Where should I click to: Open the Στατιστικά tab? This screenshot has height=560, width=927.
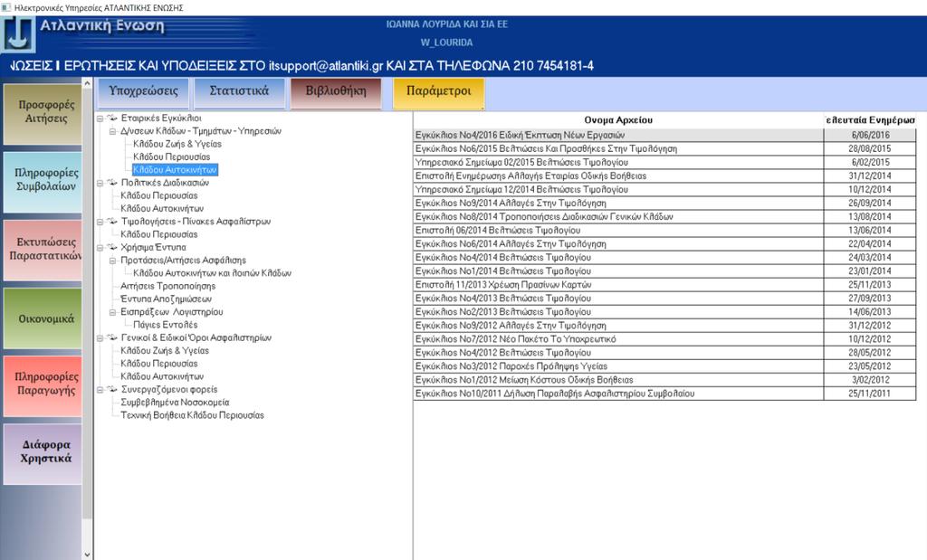(239, 93)
